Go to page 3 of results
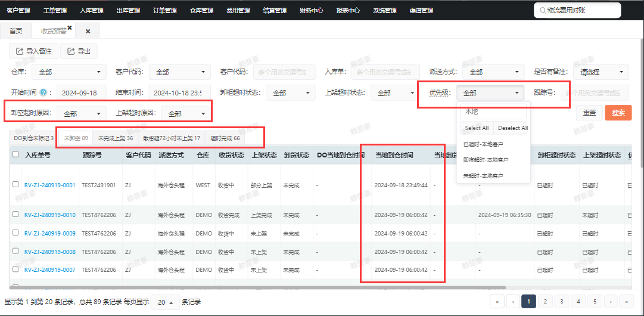 coord(561,302)
